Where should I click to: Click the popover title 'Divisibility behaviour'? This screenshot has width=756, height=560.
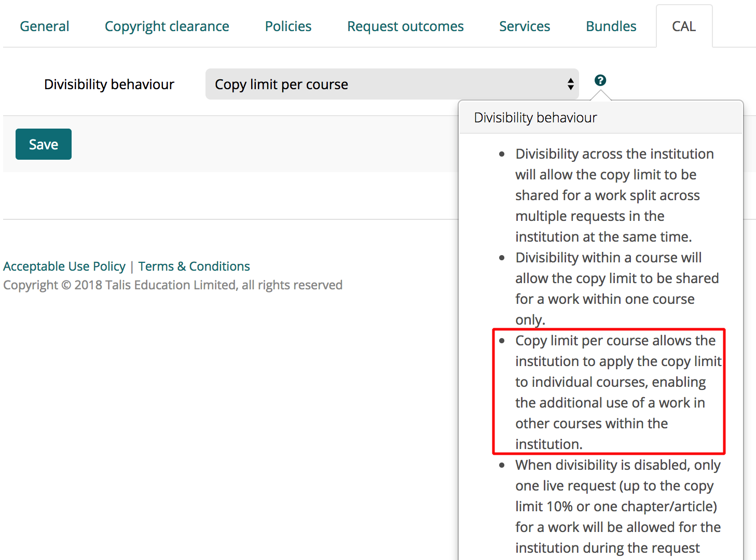[x=535, y=118]
